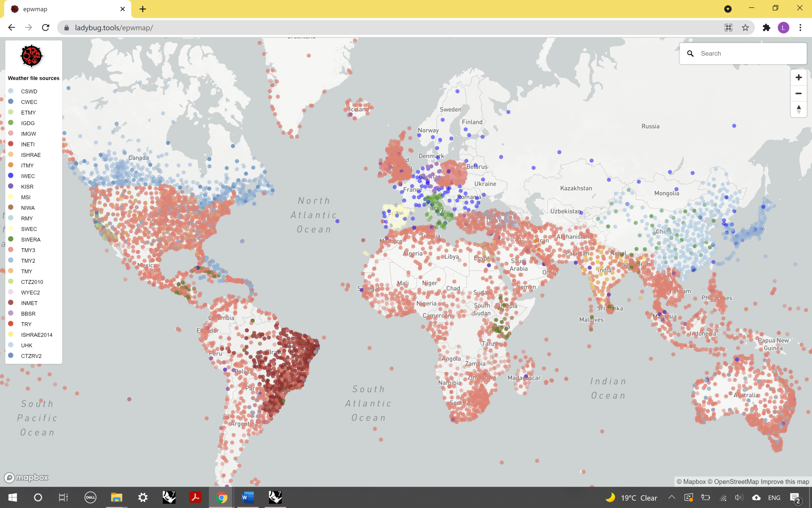This screenshot has width=812, height=508.
Task: Bookmark this page with the star icon
Action: click(745, 28)
